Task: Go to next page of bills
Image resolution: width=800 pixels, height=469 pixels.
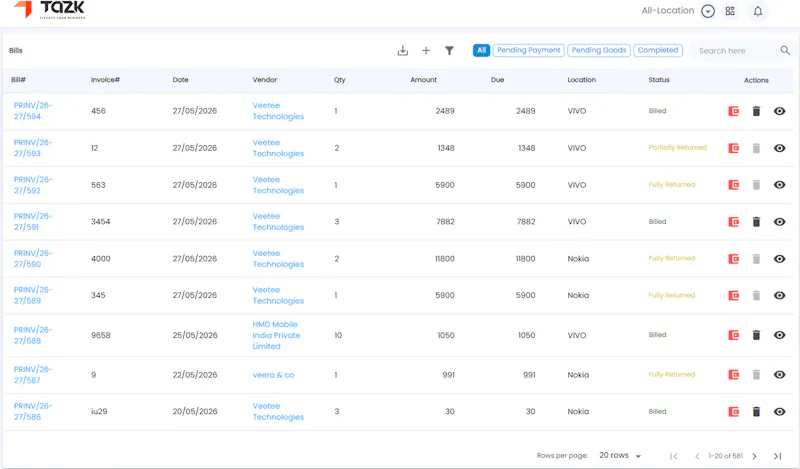Action: (x=755, y=456)
